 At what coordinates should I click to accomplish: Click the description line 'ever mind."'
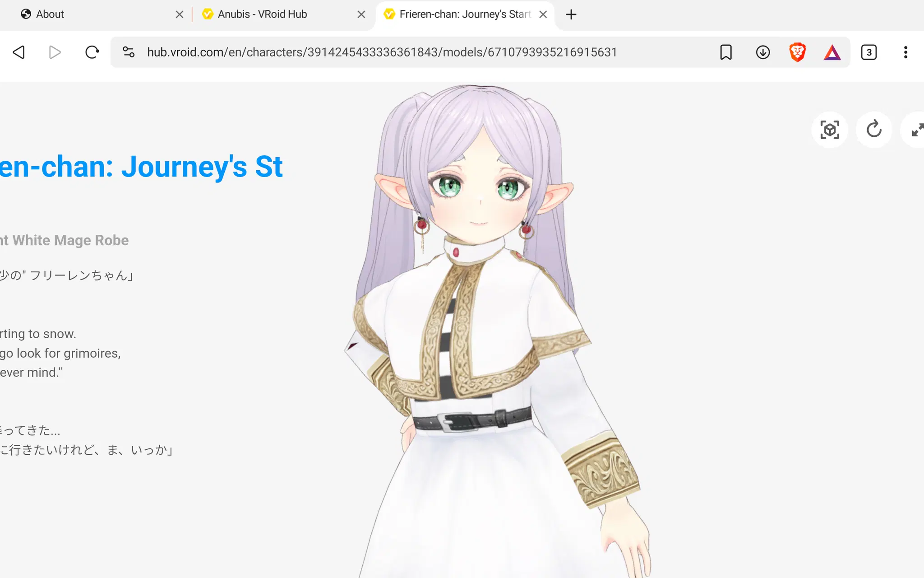pyautogui.click(x=31, y=373)
